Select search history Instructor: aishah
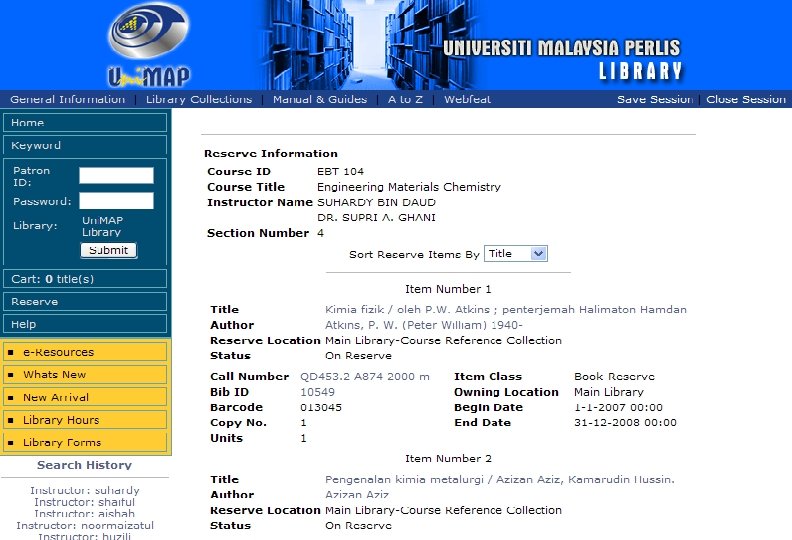Screen dimensions: 792x540 pos(85,514)
